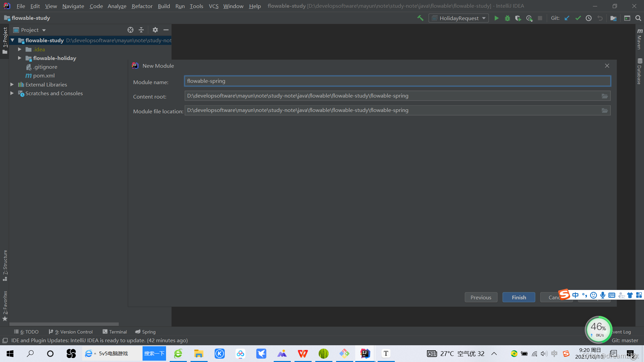Image resolution: width=644 pixels, height=362 pixels.
Task: Select opened file in Project view crosshair
Action: point(130,30)
